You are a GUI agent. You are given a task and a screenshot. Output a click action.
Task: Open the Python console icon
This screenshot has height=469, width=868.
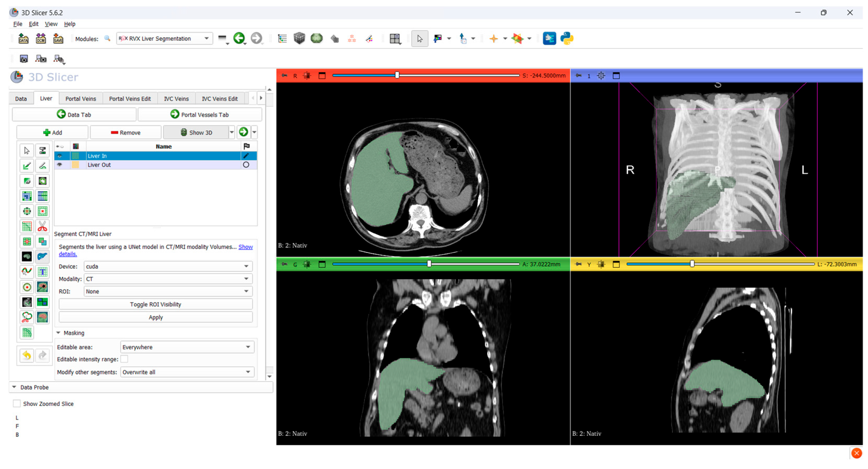point(567,38)
